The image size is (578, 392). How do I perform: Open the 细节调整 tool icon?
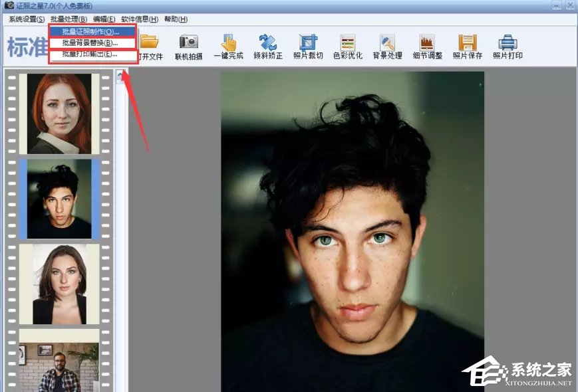pyautogui.click(x=427, y=43)
